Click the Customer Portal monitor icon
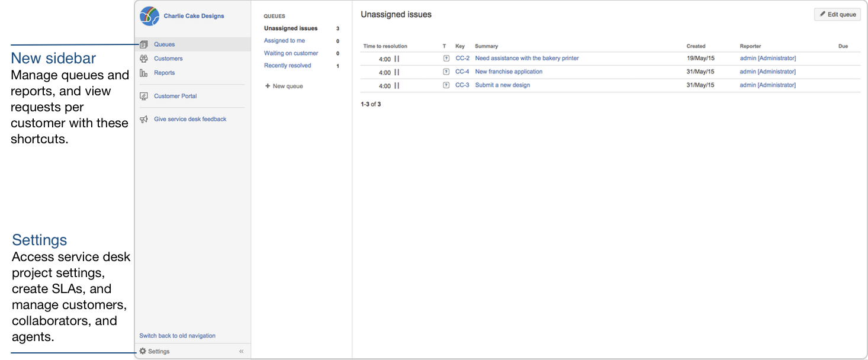Viewport: 868px width, 360px height. [143, 96]
